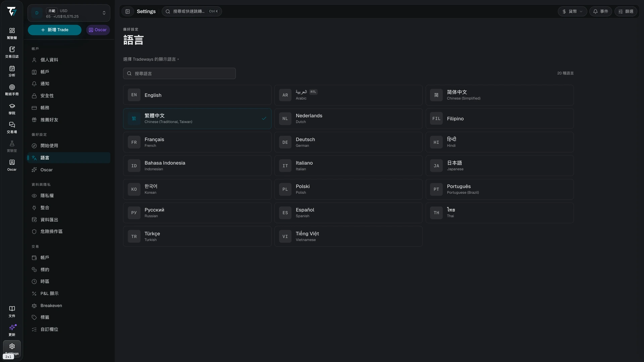Click the TH badge for Thai
Image resolution: width=644 pixels, height=362 pixels.
436,213
